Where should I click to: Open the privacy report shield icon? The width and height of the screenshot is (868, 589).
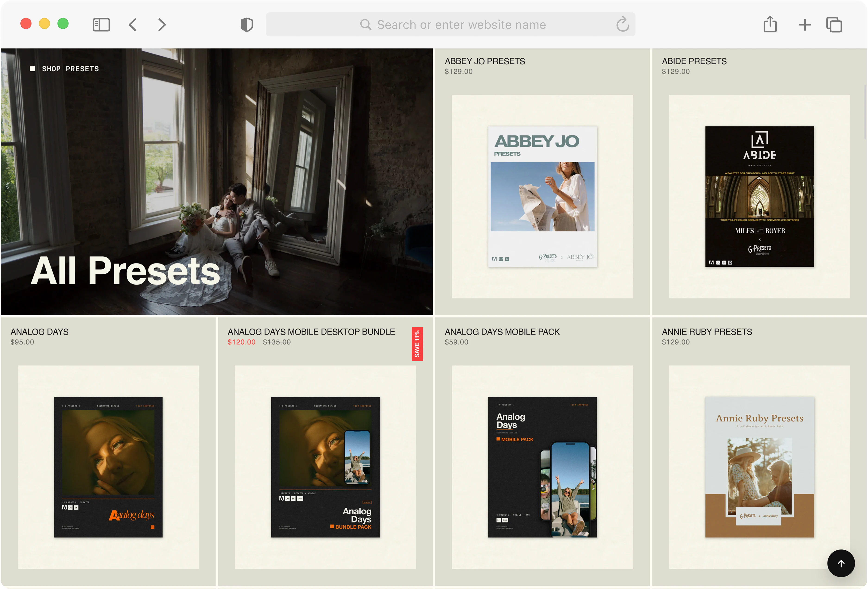[246, 25]
